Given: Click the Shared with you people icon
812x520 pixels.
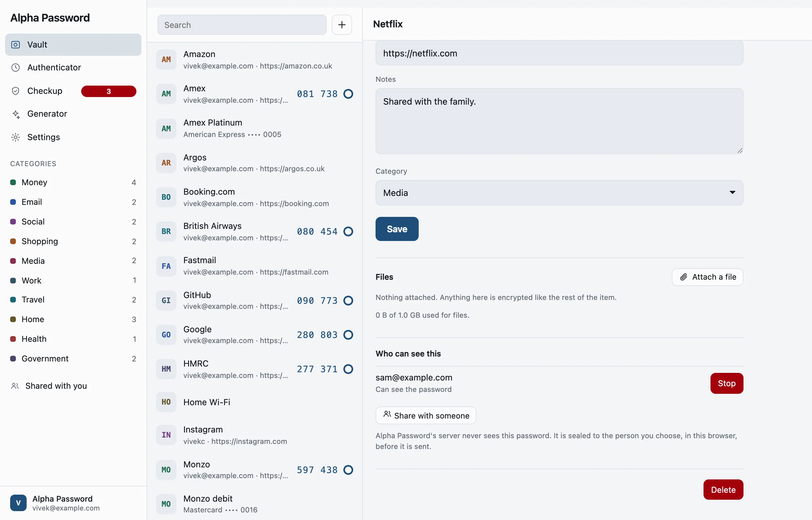Looking at the screenshot, I should coord(15,386).
